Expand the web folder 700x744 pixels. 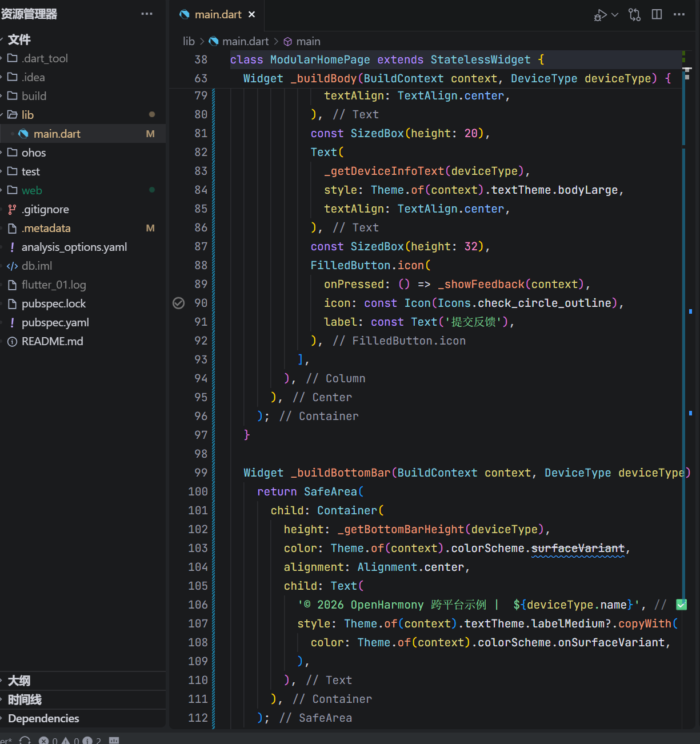(x=83, y=190)
